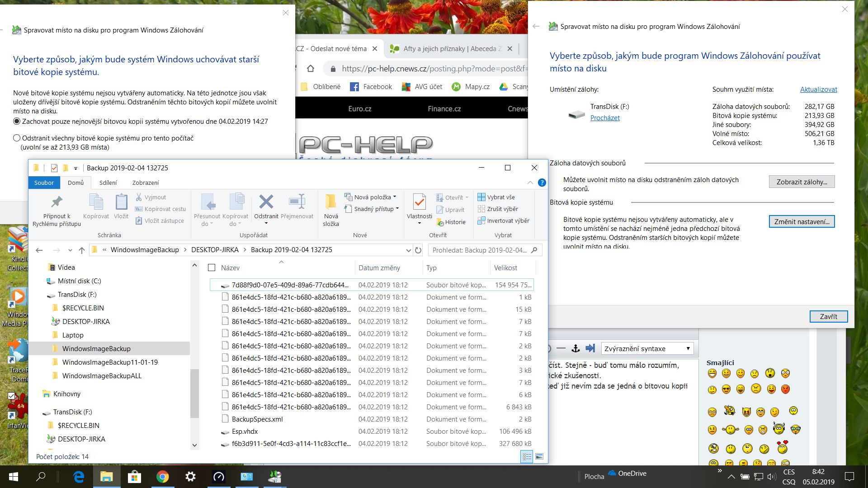Click the Prohledat Backup search field
Screen dimensions: 868x488
click(x=479, y=250)
